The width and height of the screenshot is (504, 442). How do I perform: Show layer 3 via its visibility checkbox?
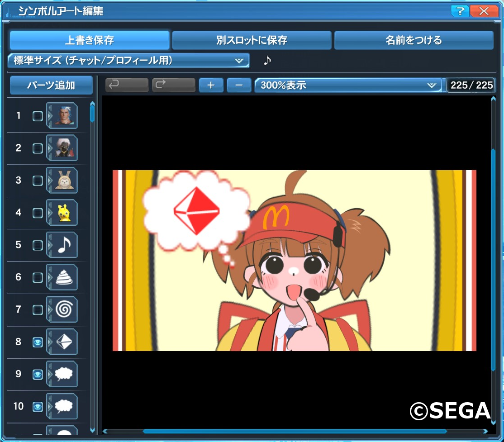click(x=38, y=181)
